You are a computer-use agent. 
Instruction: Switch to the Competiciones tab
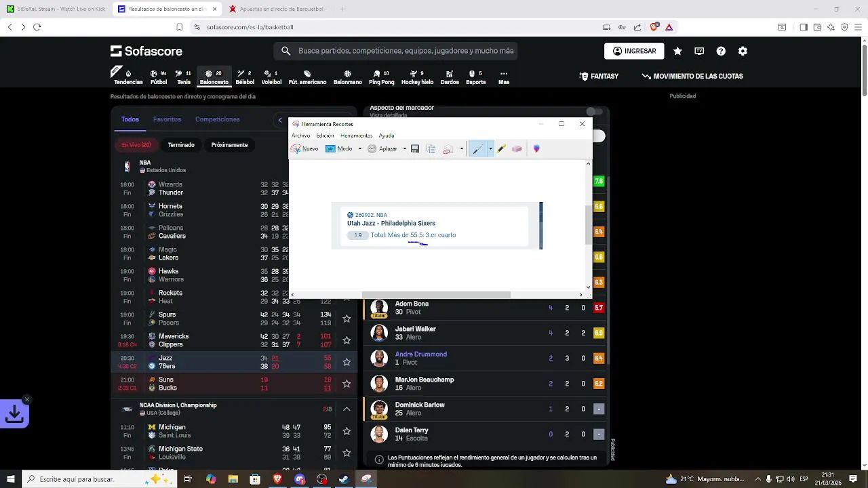click(x=217, y=119)
